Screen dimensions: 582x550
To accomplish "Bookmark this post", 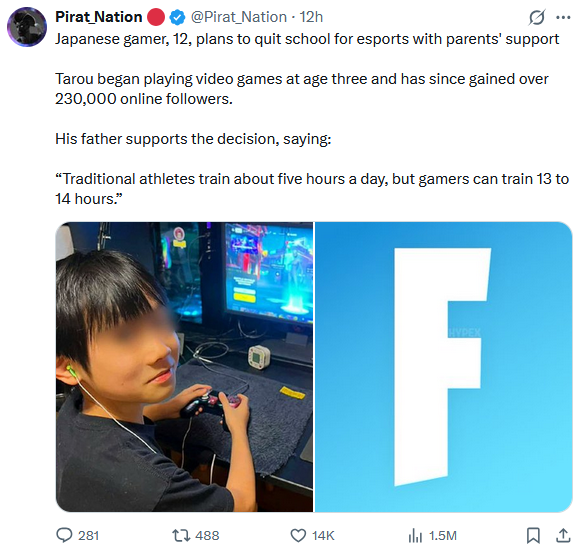I will click(533, 536).
